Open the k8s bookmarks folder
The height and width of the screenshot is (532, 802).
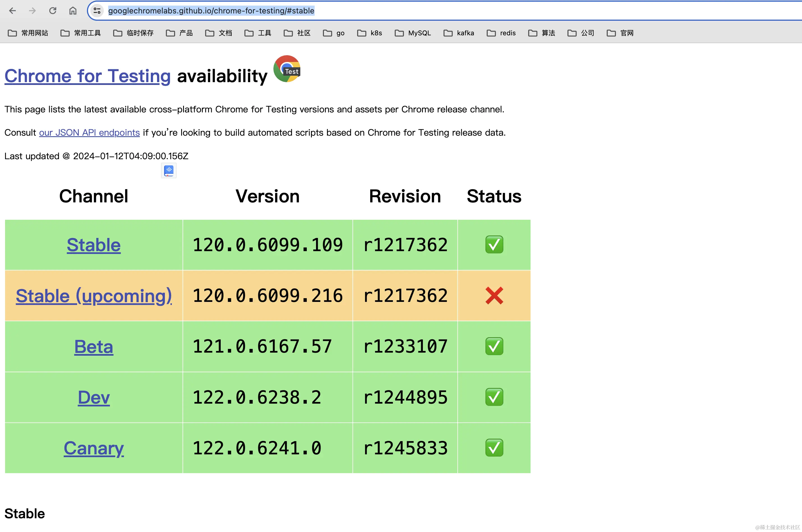370,33
